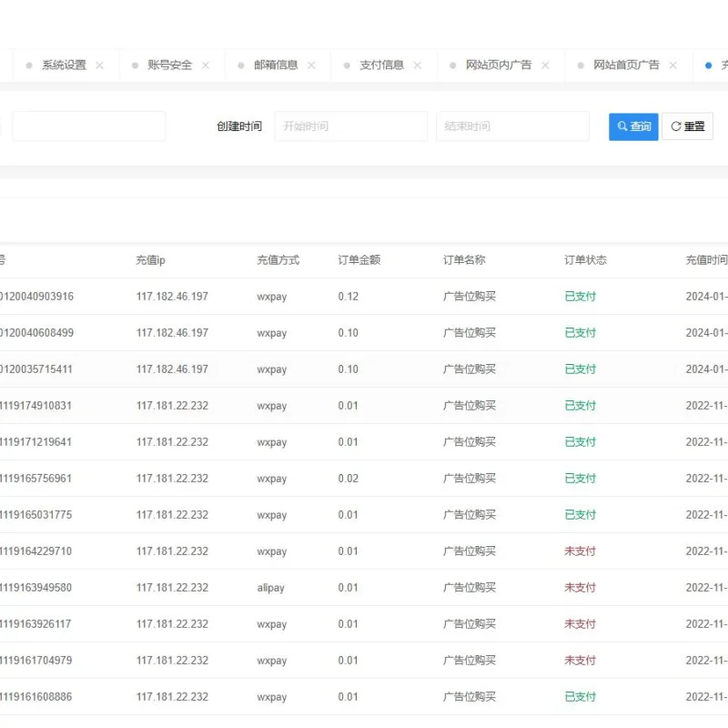
Task: Close the 账号安全 tab
Action: (206, 66)
